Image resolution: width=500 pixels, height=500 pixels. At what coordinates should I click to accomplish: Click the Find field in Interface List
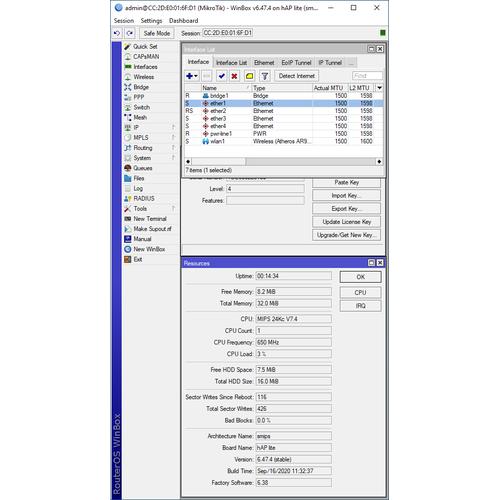point(367,76)
